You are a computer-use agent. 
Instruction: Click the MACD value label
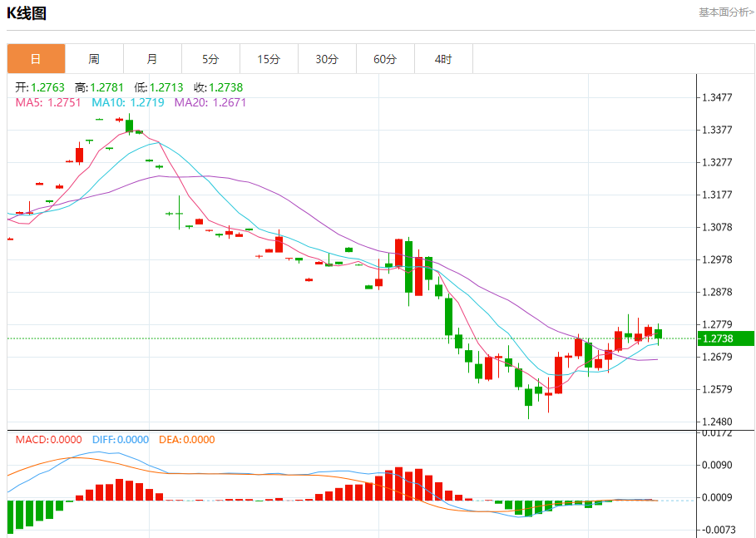[49, 440]
